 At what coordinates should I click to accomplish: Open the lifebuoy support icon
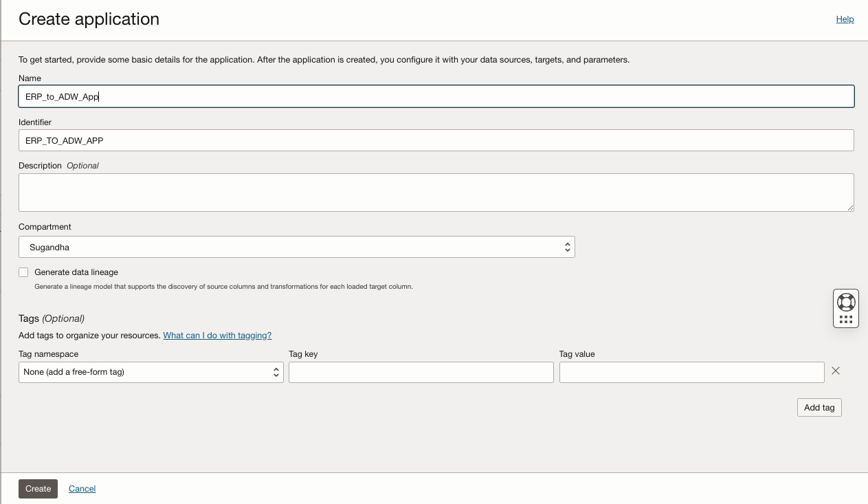point(846,302)
